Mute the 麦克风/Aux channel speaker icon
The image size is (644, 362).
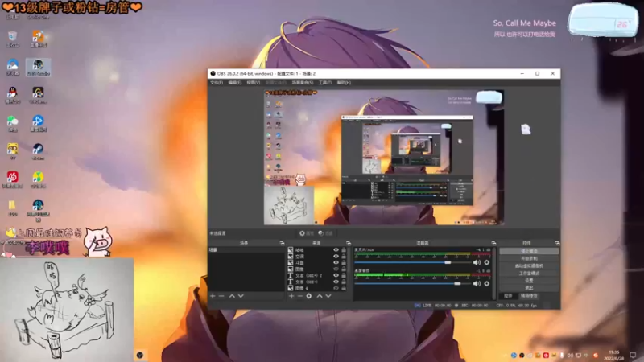[x=477, y=262]
